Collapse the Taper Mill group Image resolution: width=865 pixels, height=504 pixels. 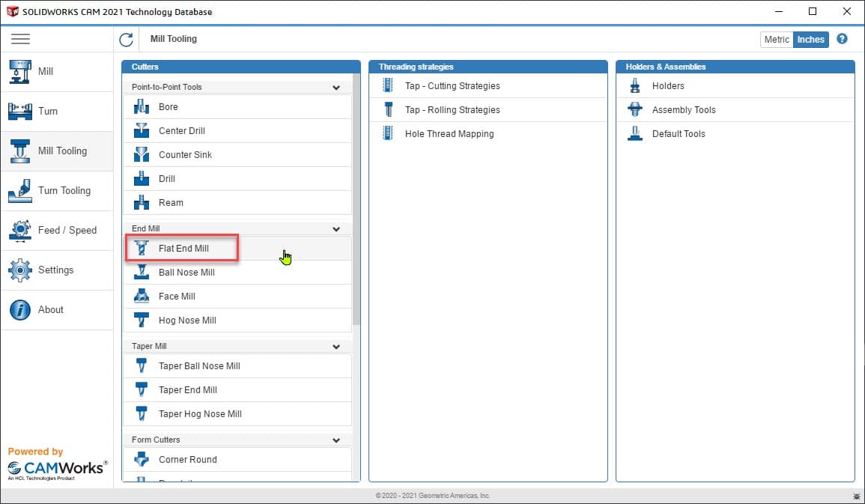click(336, 347)
